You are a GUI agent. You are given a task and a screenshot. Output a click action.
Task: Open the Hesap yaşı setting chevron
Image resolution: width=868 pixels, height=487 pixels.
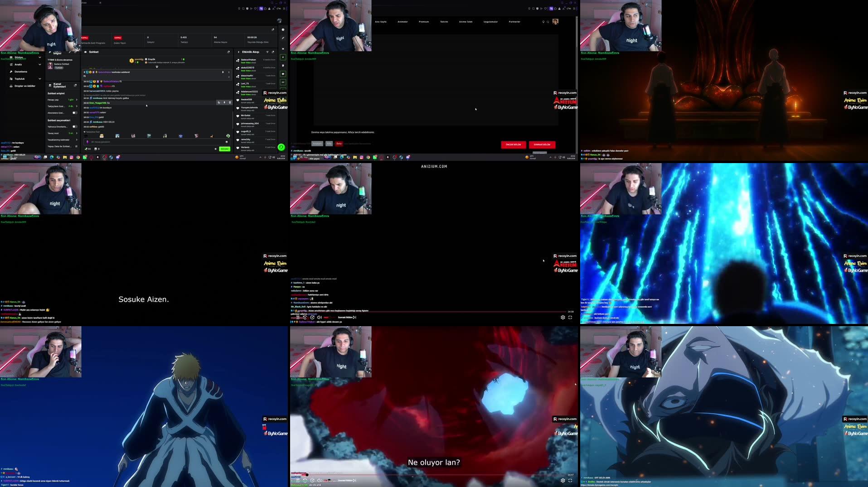(x=77, y=100)
